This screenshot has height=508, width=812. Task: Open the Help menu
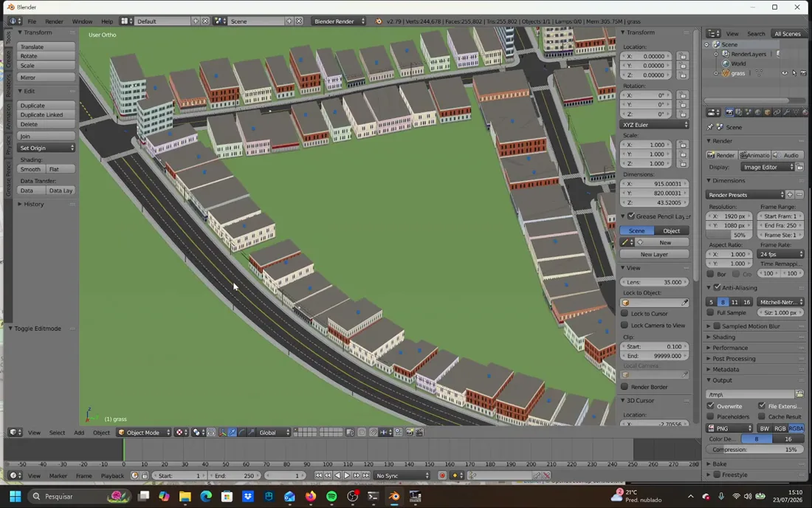107,21
